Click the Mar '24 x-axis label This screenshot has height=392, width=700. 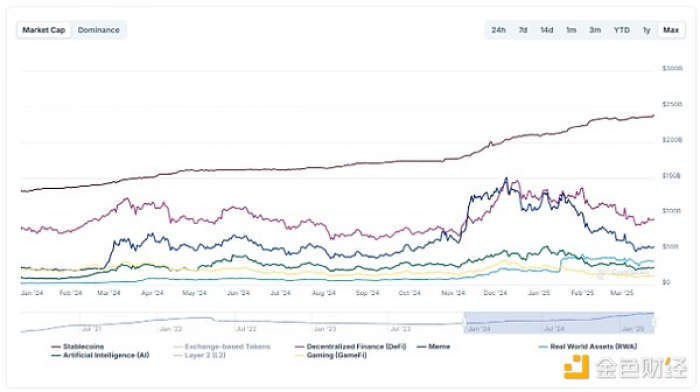point(109,293)
